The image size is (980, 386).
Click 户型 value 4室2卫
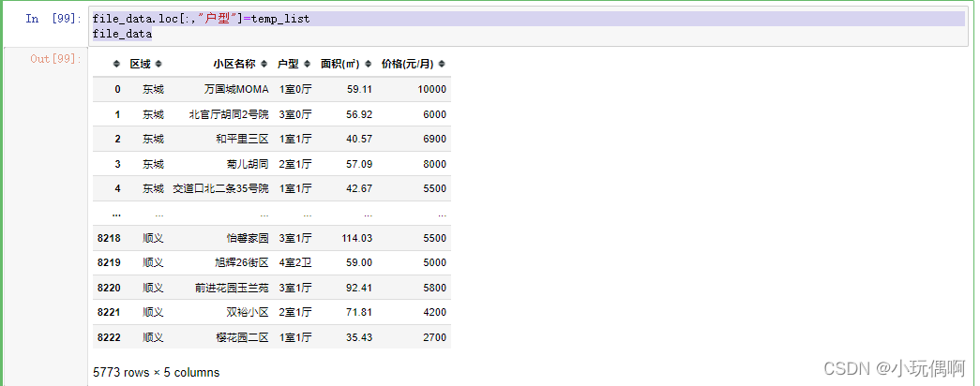coord(295,262)
